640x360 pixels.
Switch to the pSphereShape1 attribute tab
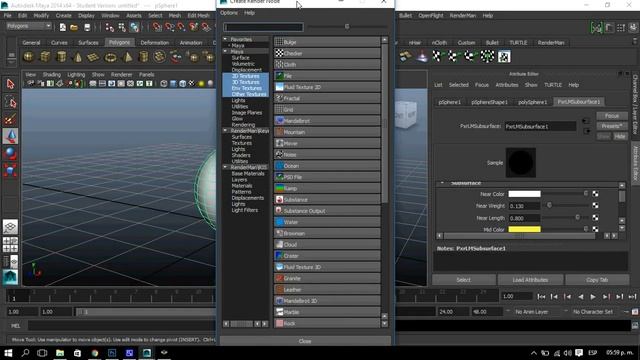pos(489,102)
